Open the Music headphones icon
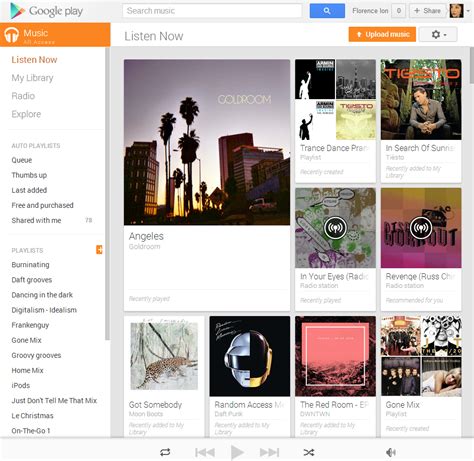This screenshot has height=461, width=474. pyautogui.click(x=11, y=35)
